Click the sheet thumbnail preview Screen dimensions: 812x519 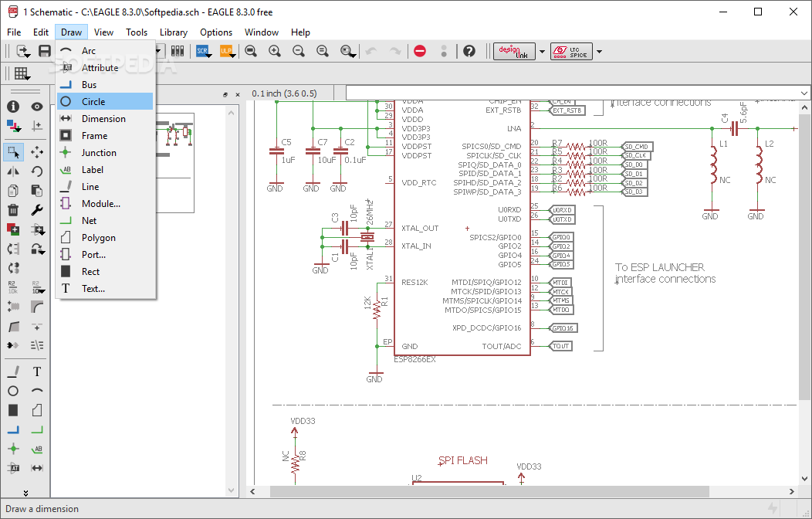click(x=175, y=163)
